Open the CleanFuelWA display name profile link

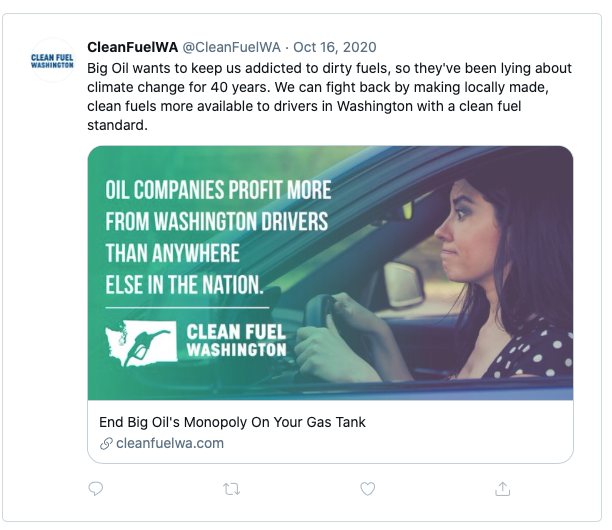131,46
